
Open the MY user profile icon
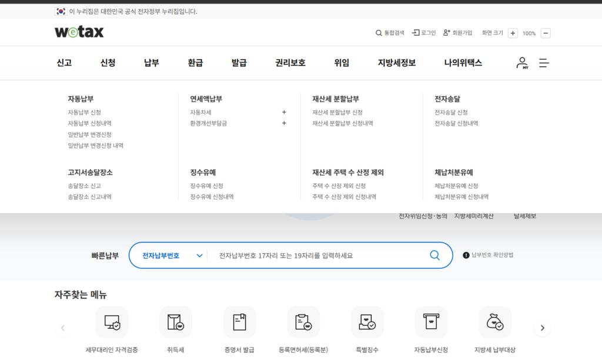(522, 63)
